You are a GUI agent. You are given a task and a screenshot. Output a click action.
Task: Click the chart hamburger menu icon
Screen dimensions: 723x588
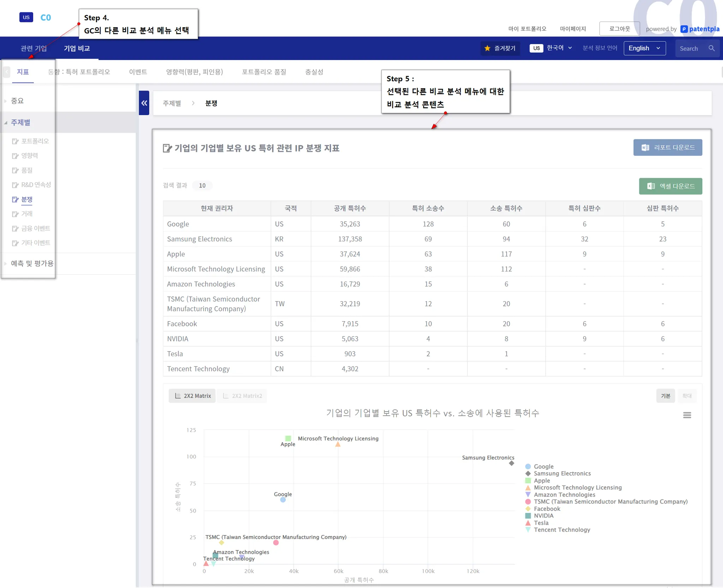click(x=687, y=415)
